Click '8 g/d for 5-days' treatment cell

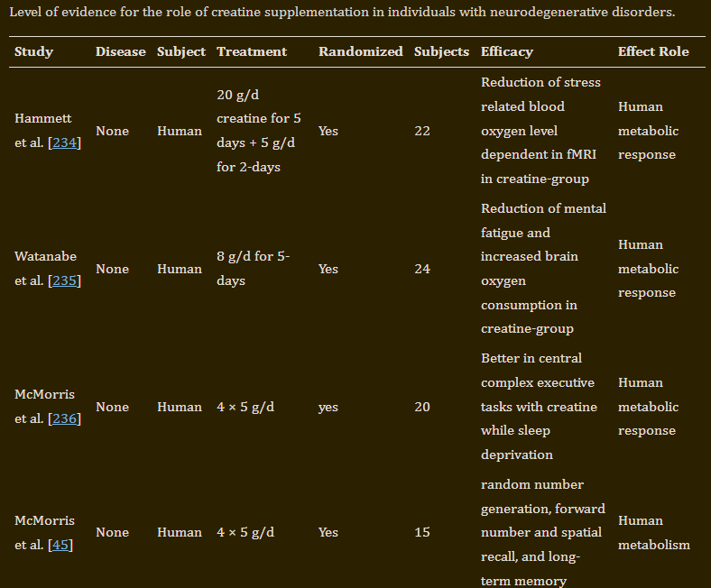pyautogui.click(x=253, y=269)
